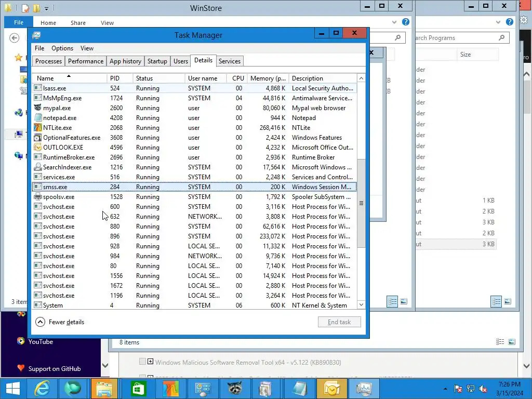Screen dimensions: 532x399
Task: Show hidden tray icons arrow
Action: click(445, 389)
